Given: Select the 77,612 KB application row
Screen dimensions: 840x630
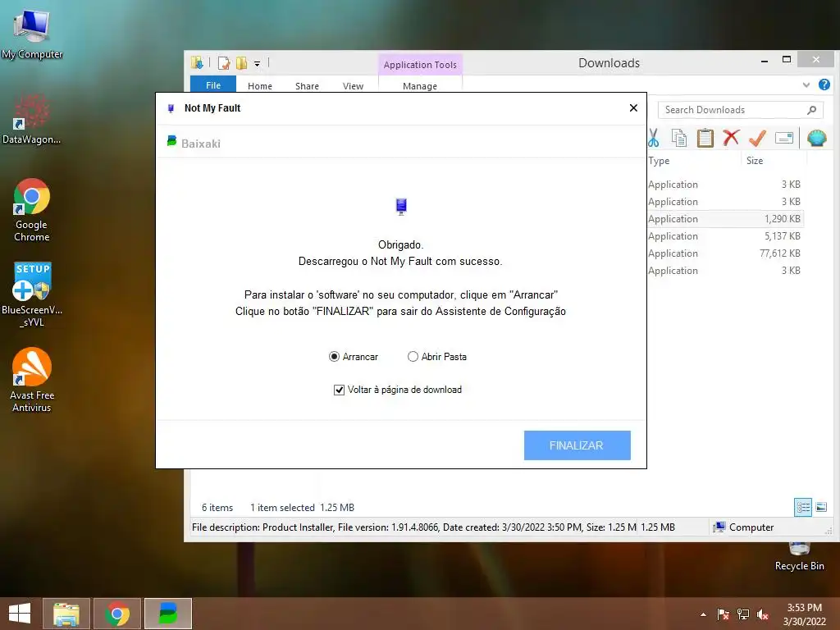Looking at the screenshot, I should pyautogui.click(x=725, y=253).
